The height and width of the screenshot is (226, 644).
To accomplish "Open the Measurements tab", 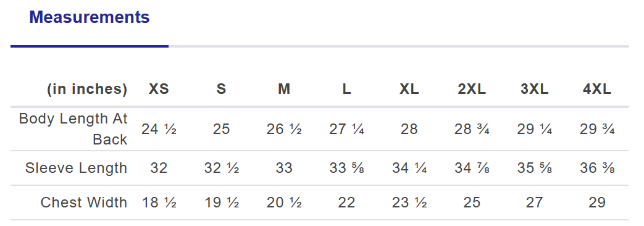I will click(89, 17).
